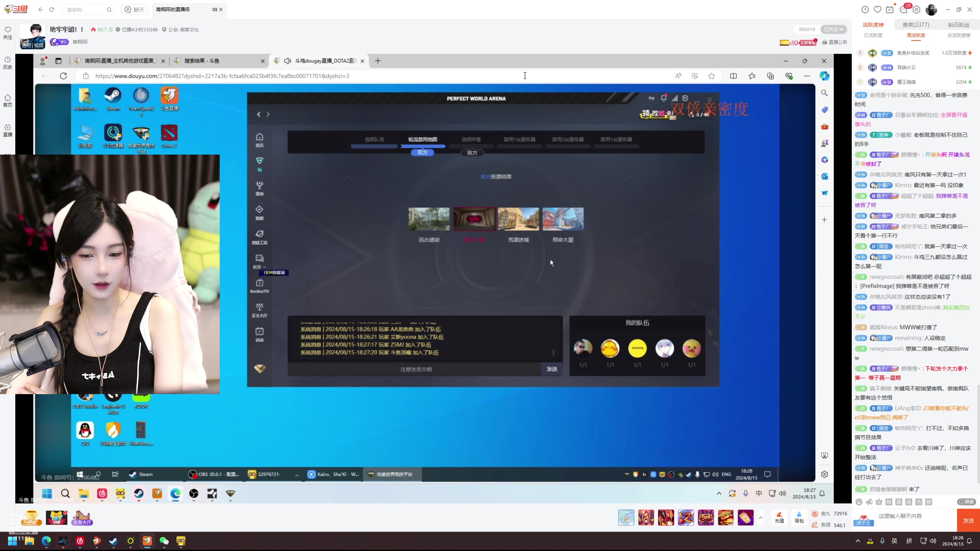Click the megaphone broadcast icon under chat
The image size is (980, 551).
click(869, 502)
